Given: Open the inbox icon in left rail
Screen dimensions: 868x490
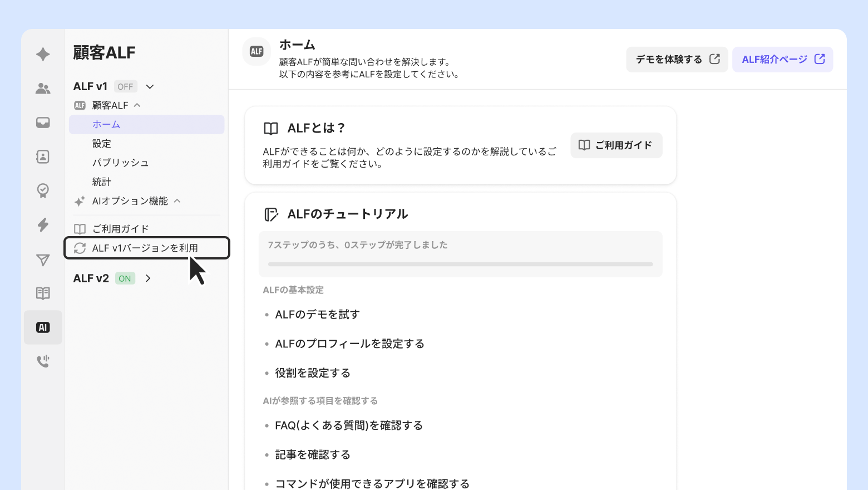Looking at the screenshot, I should [x=43, y=122].
